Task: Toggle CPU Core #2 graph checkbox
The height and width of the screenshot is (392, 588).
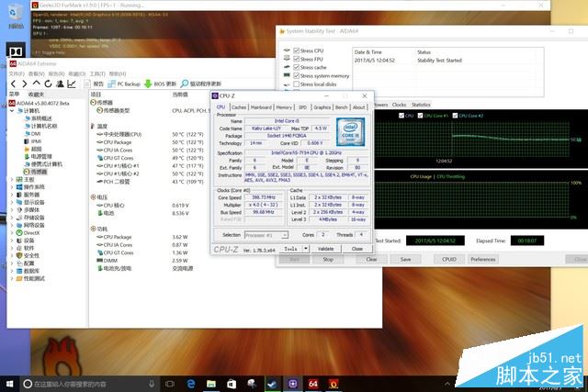Action: (x=455, y=116)
